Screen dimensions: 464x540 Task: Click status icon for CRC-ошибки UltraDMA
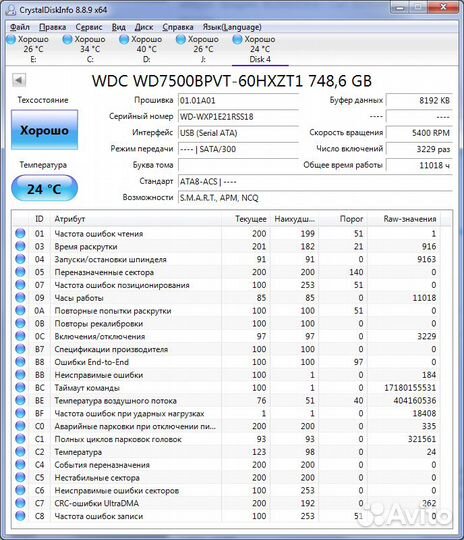point(20,503)
